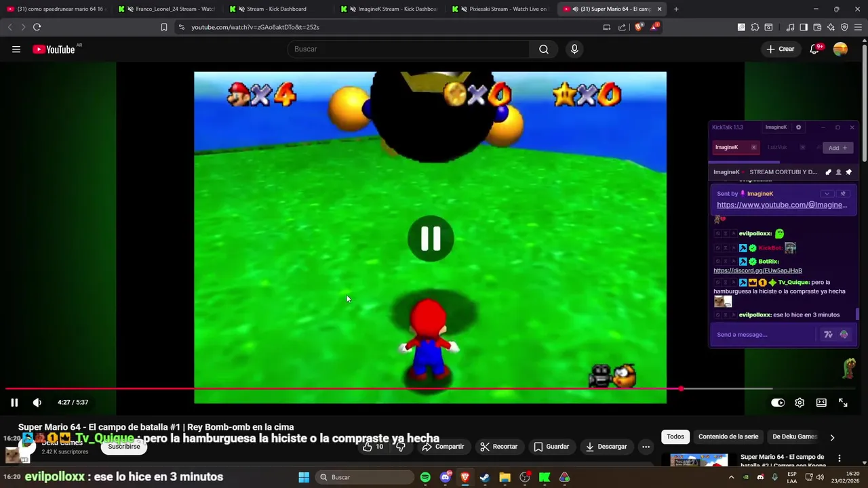This screenshot has width=868, height=488.
Task: Open the pinned youtube.com/@Imagine link
Action: click(782, 205)
